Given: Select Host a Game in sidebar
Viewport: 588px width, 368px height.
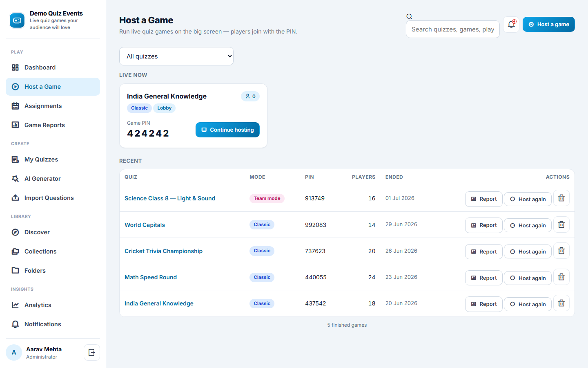Looking at the screenshot, I should point(53,87).
